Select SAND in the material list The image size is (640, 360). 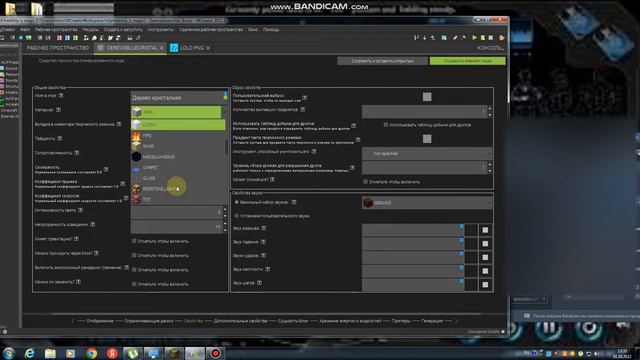[178, 146]
